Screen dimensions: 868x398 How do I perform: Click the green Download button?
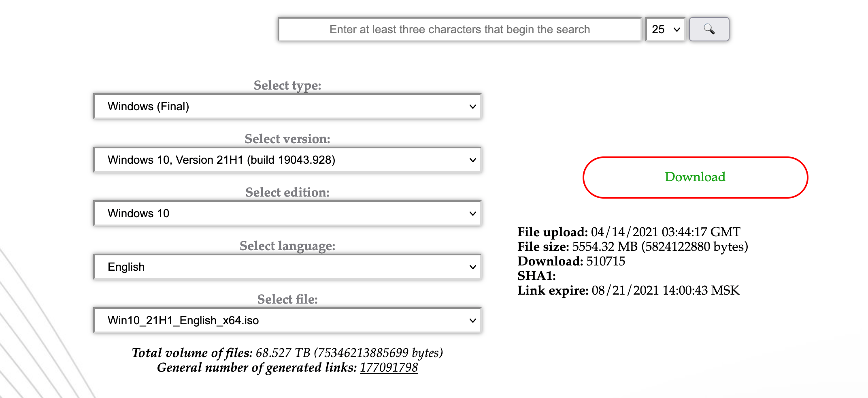pyautogui.click(x=695, y=177)
